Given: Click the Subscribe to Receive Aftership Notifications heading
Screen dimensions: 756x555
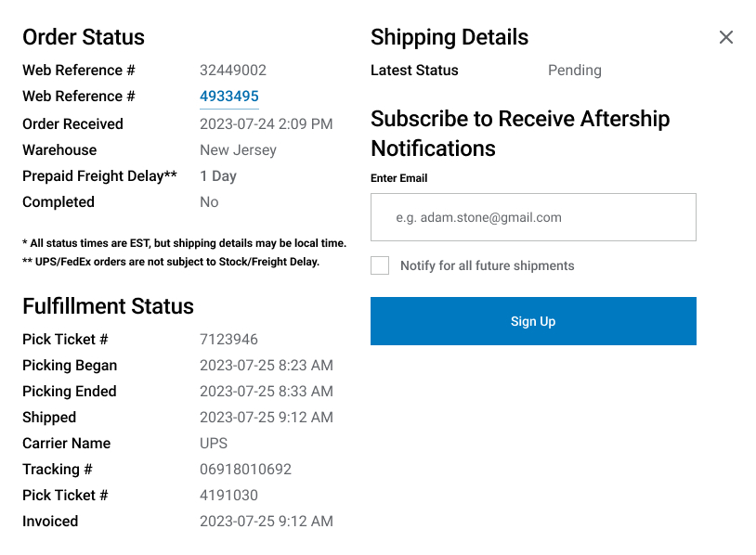Looking at the screenshot, I should tap(520, 134).
